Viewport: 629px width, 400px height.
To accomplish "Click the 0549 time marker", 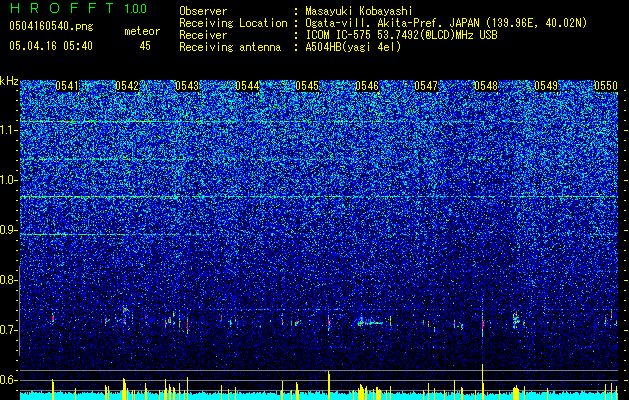I will 546,86.
